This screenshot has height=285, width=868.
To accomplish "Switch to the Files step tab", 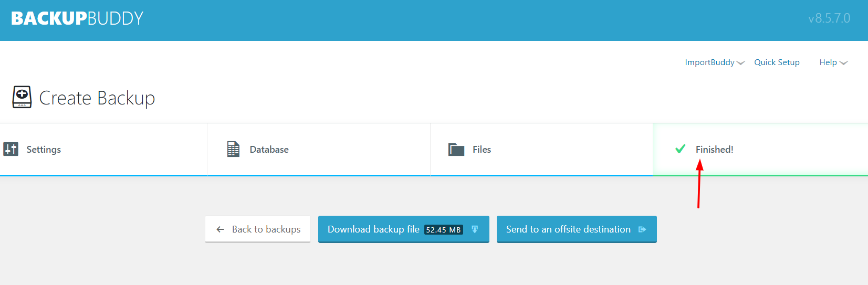I will click(x=541, y=150).
